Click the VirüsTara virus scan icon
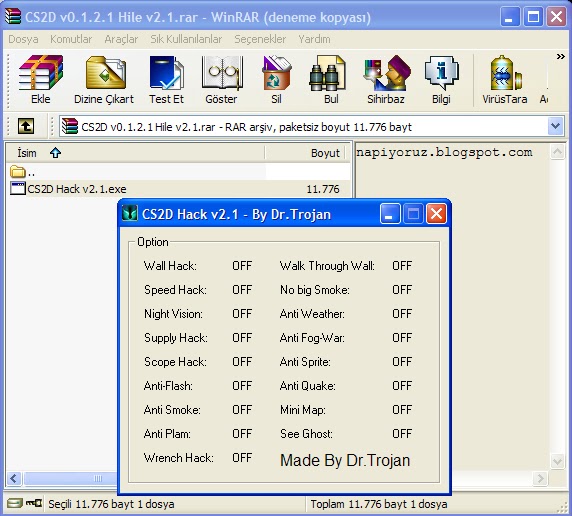The image size is (572, 516). pyautogui.click(x=506, y=72)
